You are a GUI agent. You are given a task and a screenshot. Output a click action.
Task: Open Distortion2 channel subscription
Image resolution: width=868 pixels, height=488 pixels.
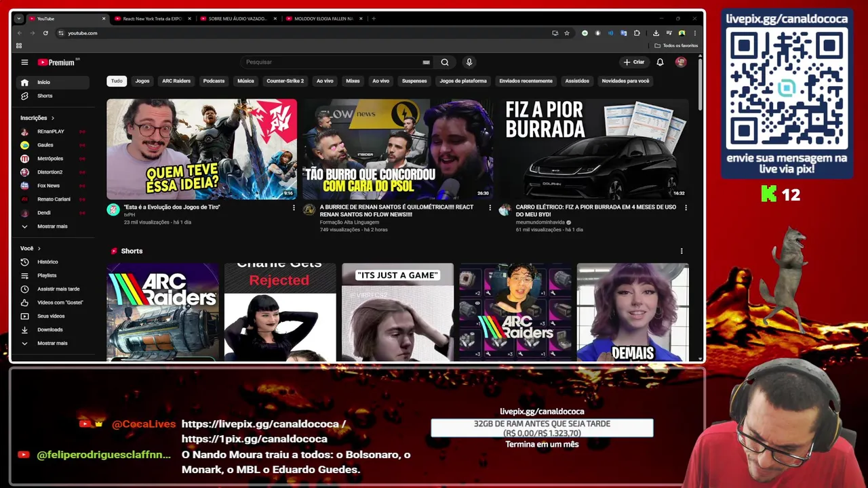tap(53, 172)
